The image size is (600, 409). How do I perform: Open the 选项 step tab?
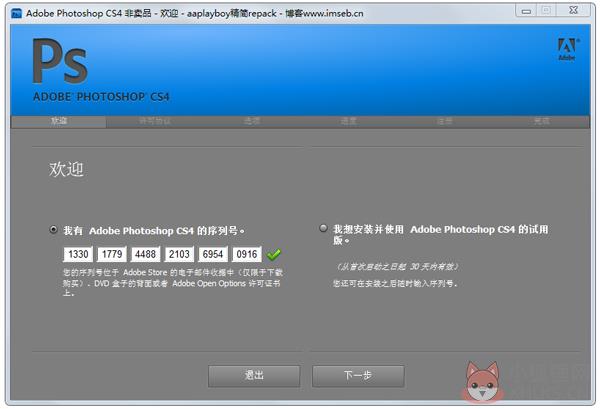click(252, 121)
